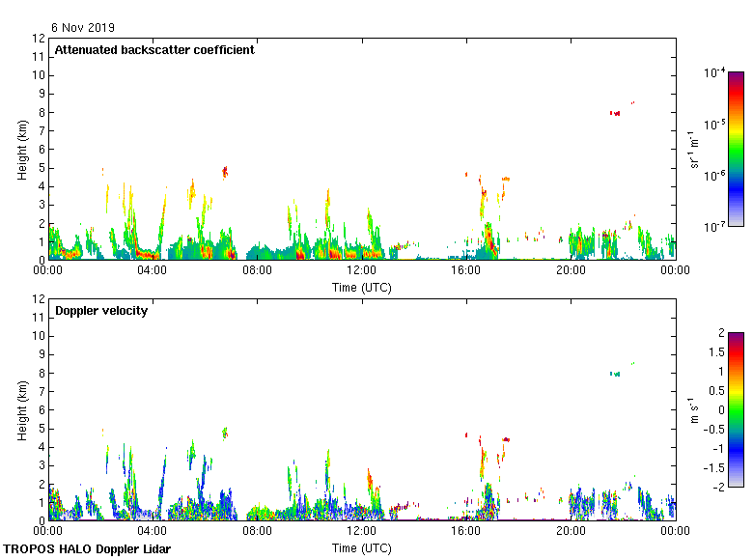Viewport: 753px width, 560px height.
Task: Click the 12:00 tick on the backscatter time axis
Action: pos(362,271)
